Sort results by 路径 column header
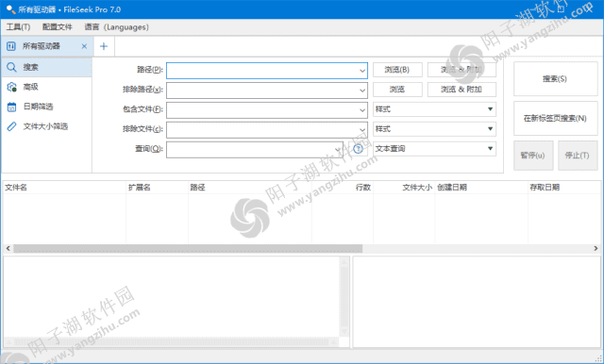 tap(250, 188)
